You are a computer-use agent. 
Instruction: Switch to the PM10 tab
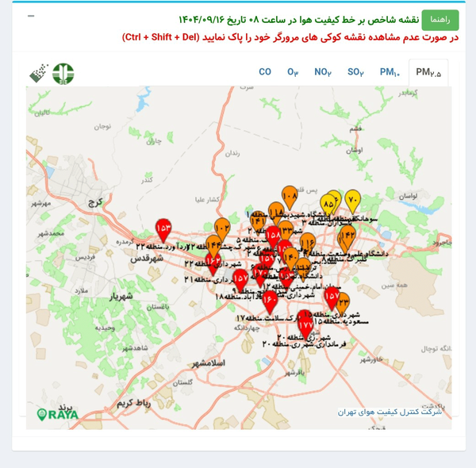(390, 72)
